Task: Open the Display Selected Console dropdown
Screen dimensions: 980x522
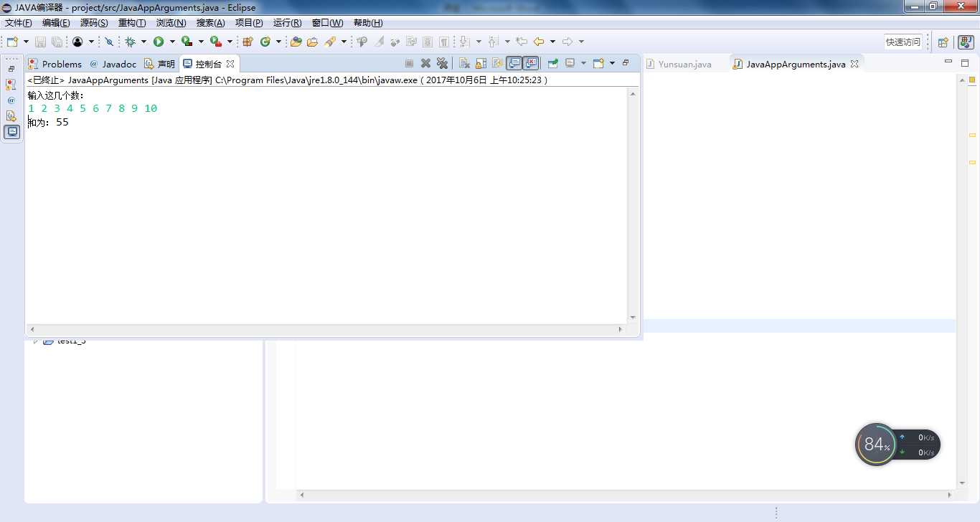Action: (583, 63)
